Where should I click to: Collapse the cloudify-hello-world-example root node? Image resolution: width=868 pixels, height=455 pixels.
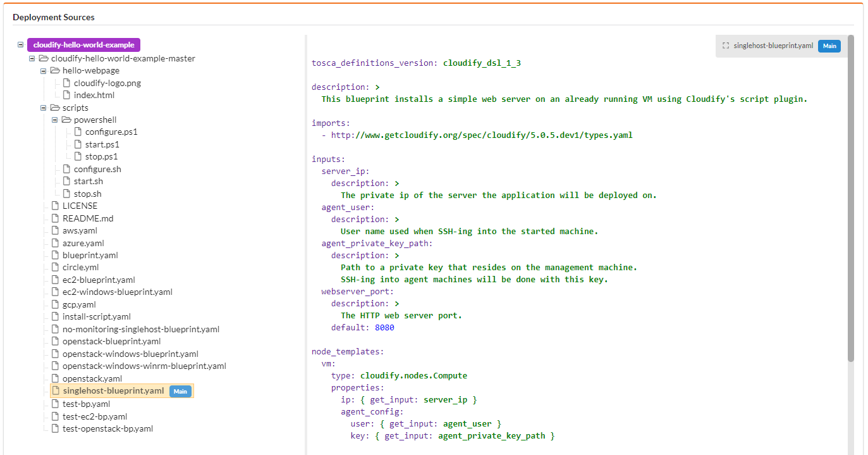click(21, 45)
